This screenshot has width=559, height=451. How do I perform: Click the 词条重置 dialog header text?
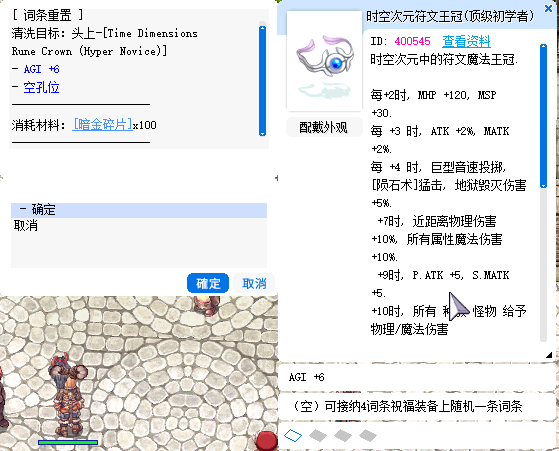coord(48,15)
